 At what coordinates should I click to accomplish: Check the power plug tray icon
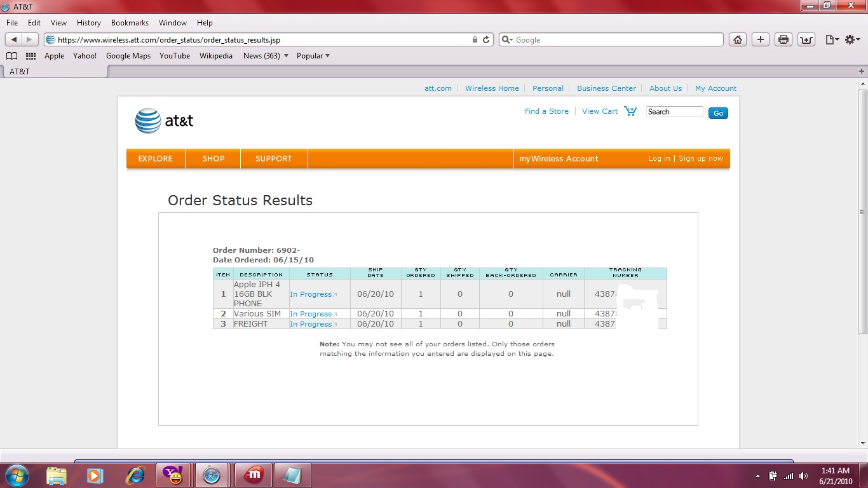pos(773,476)
